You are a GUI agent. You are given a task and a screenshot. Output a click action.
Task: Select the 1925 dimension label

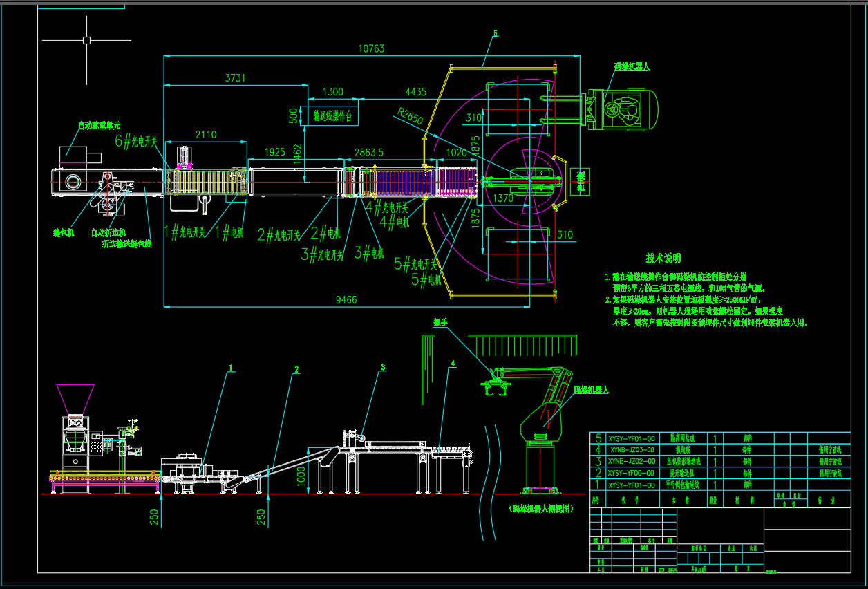tap(275, 151)
